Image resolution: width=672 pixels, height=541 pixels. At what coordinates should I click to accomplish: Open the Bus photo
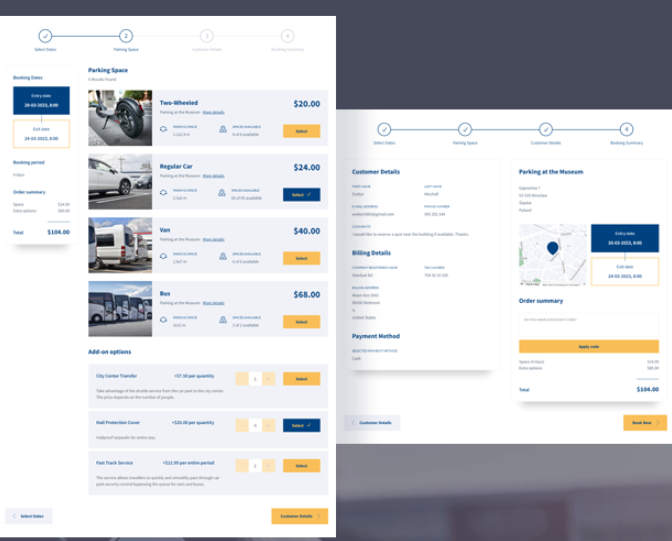(120, 309)
